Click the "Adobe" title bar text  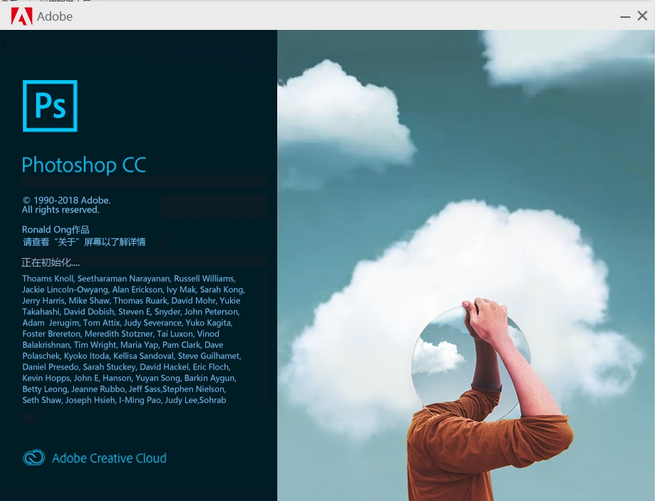click(x=55, y=17)
